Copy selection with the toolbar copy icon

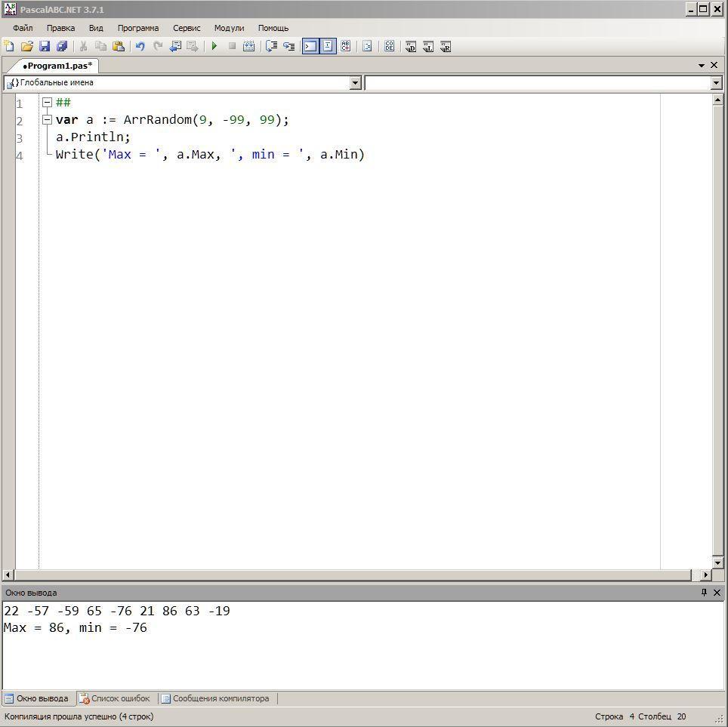pyautogui.click(x=100, y=46)
